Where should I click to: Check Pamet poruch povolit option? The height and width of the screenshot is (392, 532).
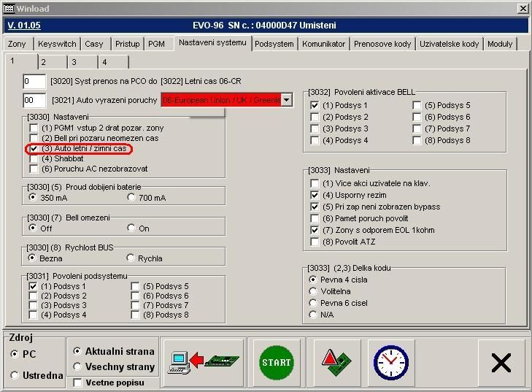tap(315, 218)
